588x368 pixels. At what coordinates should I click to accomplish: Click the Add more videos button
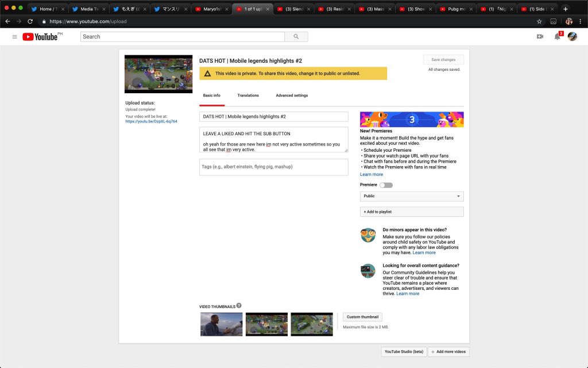448,352
